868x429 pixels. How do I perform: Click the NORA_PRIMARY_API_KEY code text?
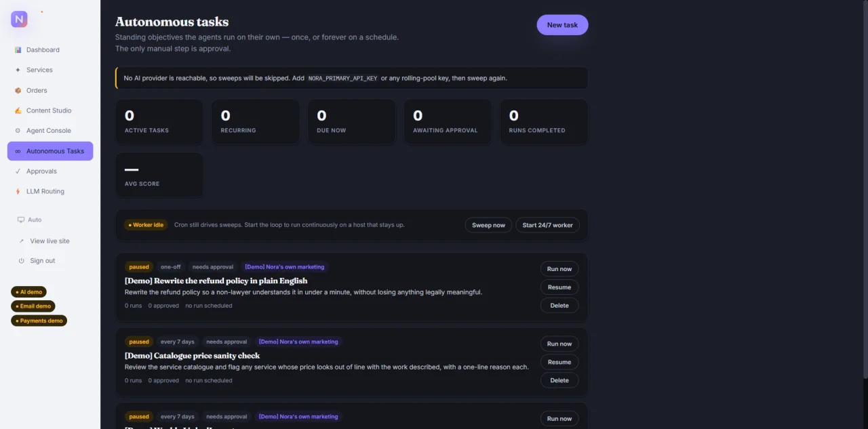click(342, 79)
